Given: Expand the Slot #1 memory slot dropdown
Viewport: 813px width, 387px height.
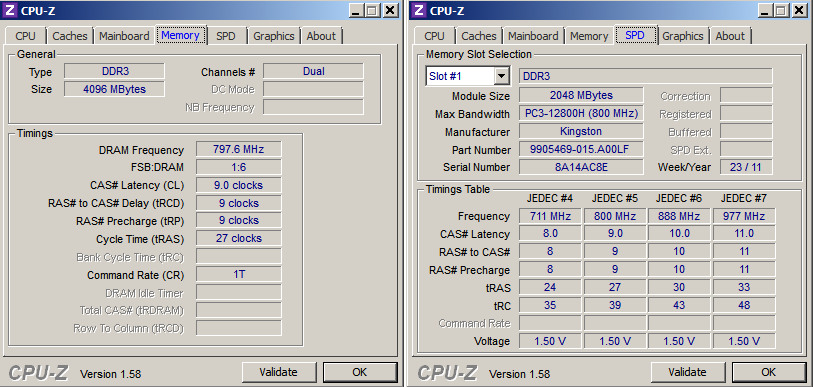Looking at the screenshot, I should 501,76.
